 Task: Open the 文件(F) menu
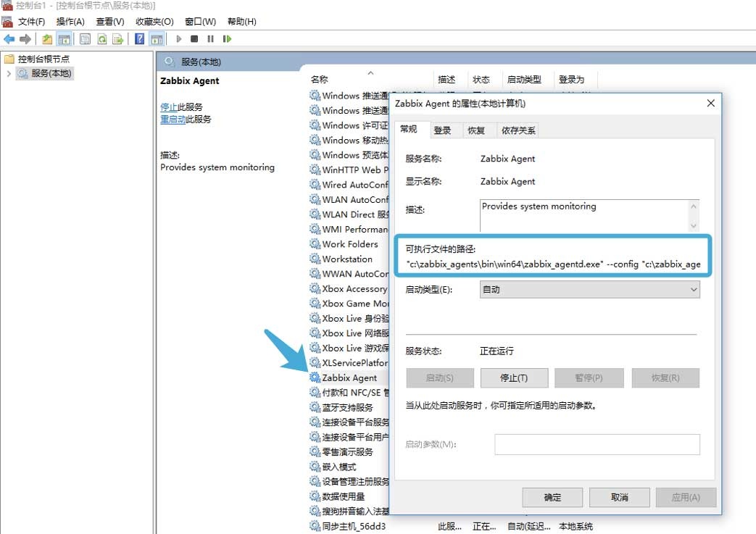click(31, 22)
